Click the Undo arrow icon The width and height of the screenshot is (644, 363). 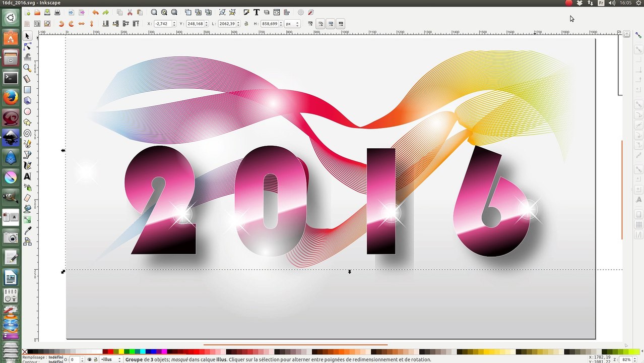pyautogui.click(x=95, y=12)
